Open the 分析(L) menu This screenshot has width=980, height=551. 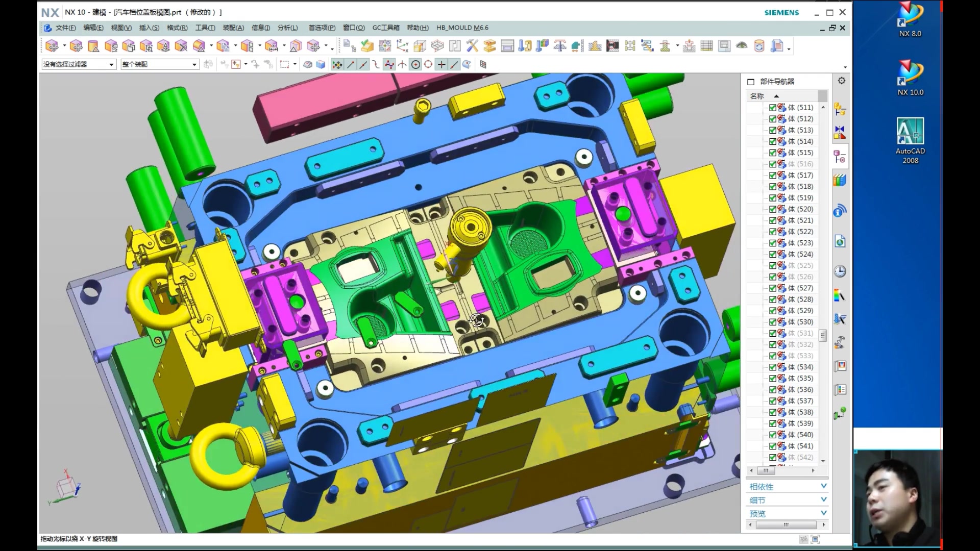(x=288, y=28)
